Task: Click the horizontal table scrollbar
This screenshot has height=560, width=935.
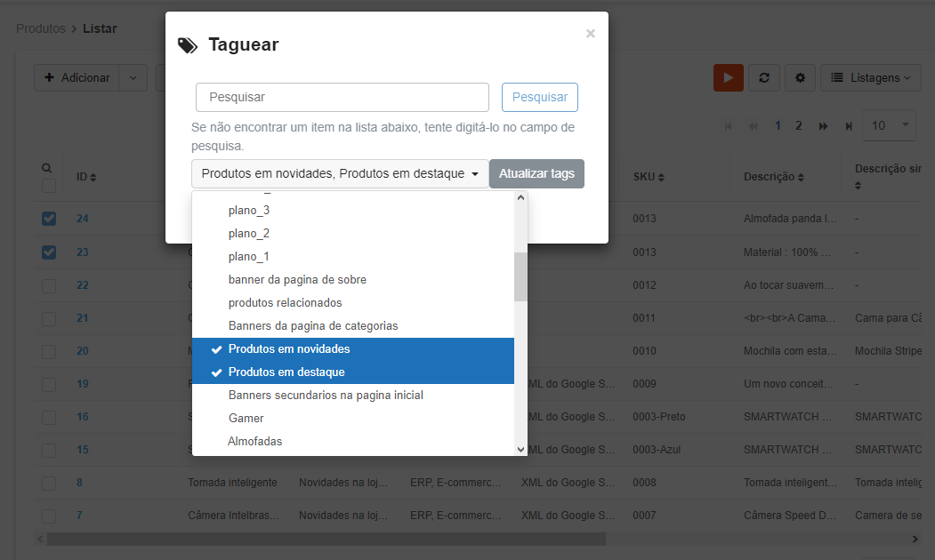Action: 326,539
